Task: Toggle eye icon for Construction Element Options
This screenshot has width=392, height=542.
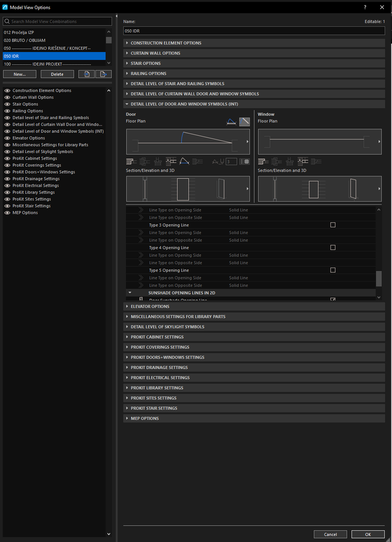Action: point(7,91)
